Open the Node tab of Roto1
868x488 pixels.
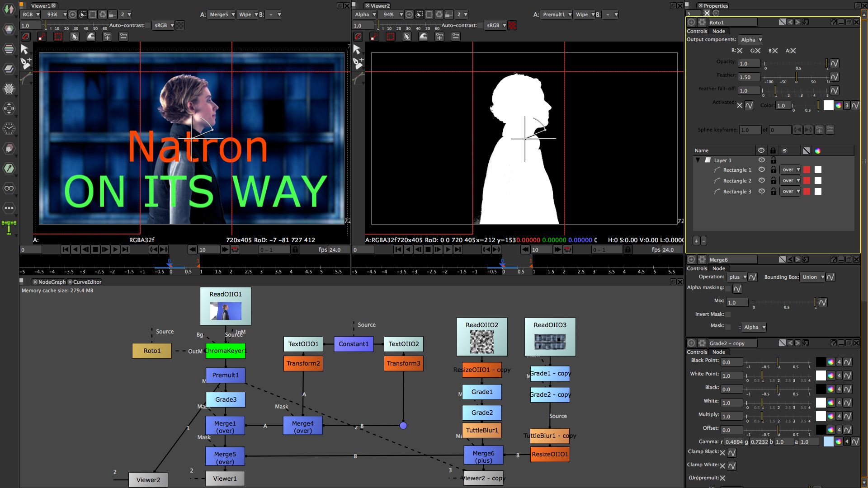click(x=718, y=31)
